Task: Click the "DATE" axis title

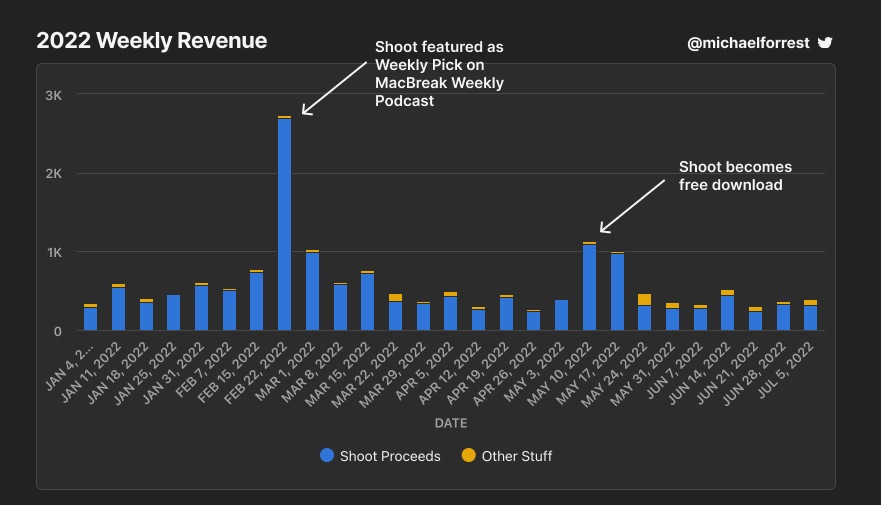Action: 451,423
